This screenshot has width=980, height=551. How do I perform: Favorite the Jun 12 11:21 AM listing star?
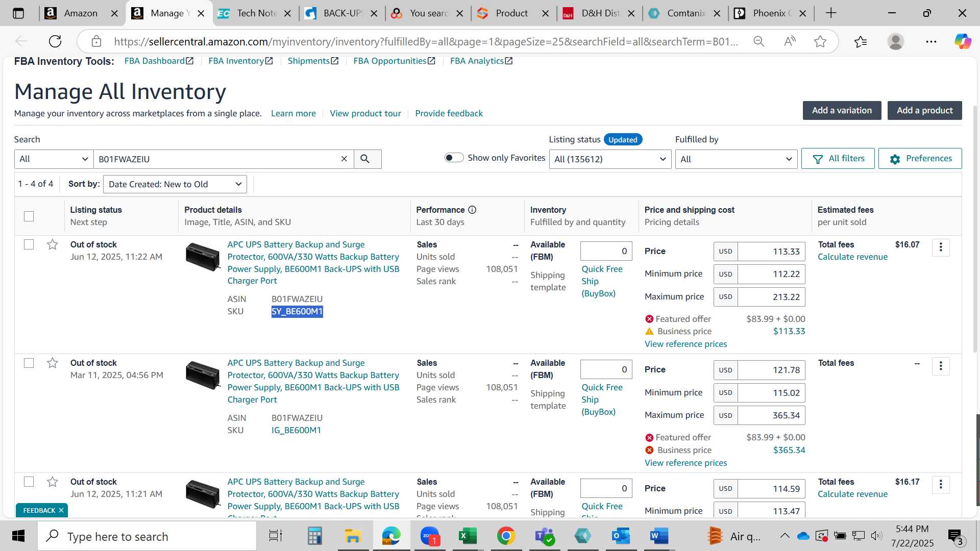52,482
